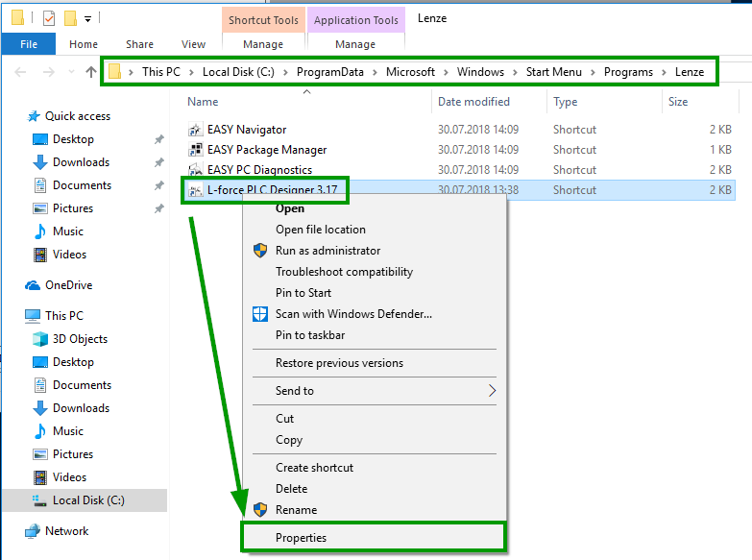
Task: Click the Windows Defender scan icon
Action: tap(259, 314)
